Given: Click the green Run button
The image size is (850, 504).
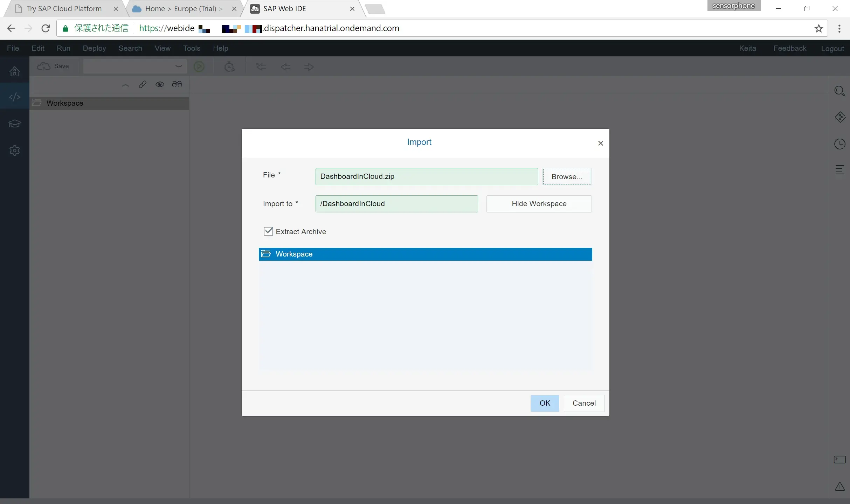Looking at the screenshot, I should (x=199, y=66).
